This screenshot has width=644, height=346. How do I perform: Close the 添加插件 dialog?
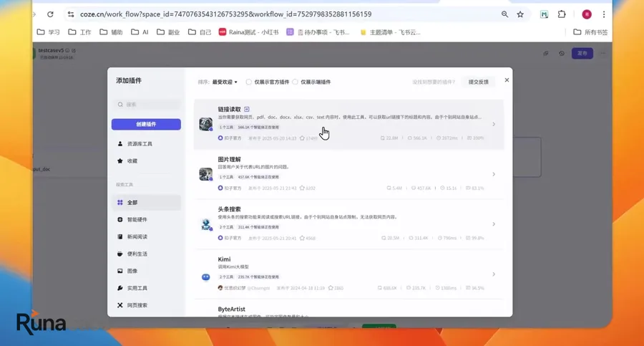(x=507, y=80)
